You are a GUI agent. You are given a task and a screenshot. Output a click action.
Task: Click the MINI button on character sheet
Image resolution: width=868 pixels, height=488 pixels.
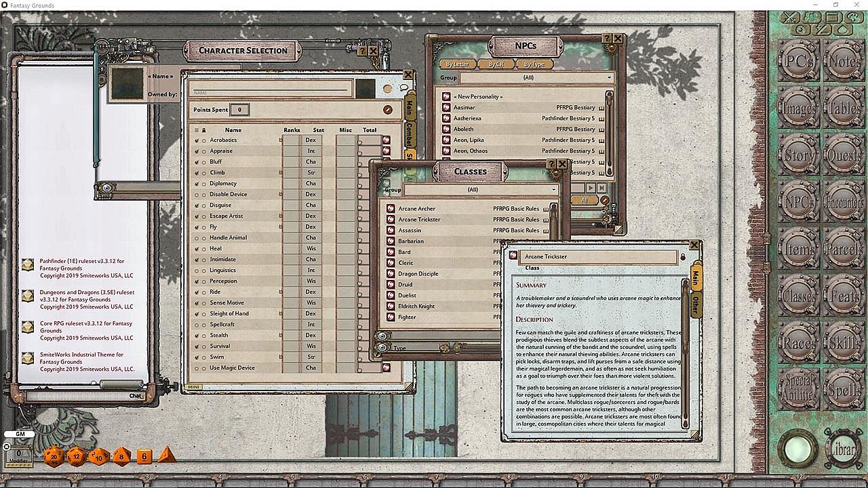click(x=193, y=387)
